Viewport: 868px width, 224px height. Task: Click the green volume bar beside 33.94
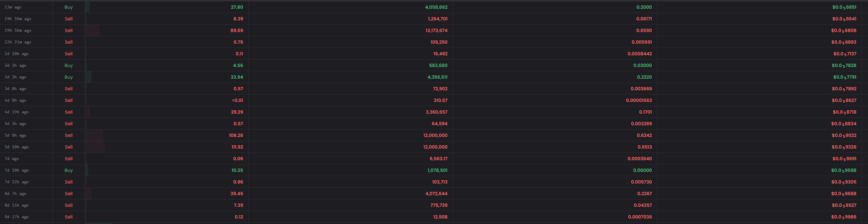[x=88, y=77]
